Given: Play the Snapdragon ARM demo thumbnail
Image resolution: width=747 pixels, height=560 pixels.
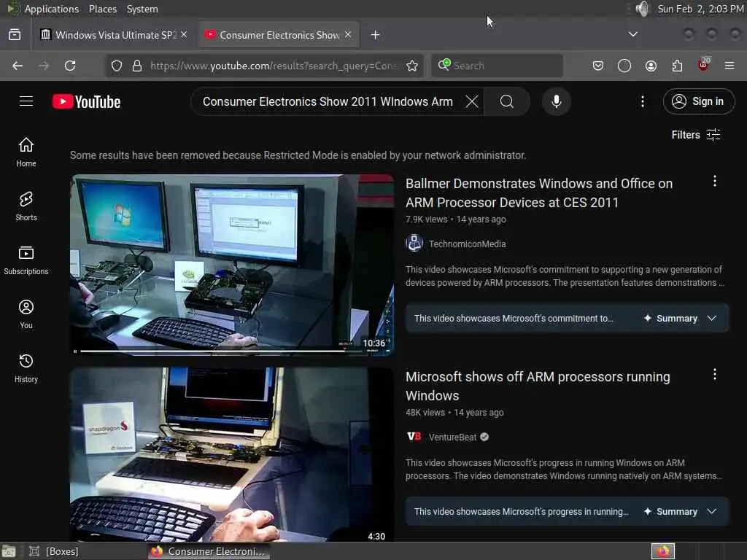Looking at the screenshot, I should pyautogui.click(x=232, y=454).
